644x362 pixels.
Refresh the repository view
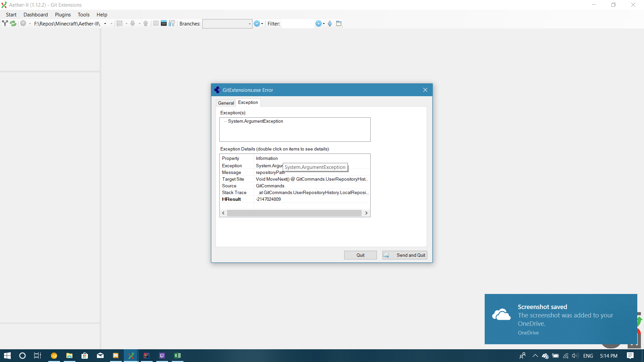[x=13, y=23]
